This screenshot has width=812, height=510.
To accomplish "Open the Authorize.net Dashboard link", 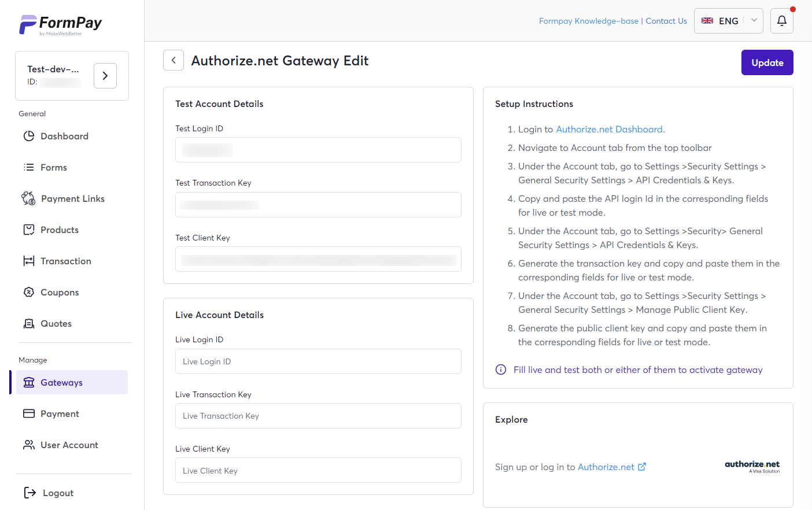I will [x=609, y=129].
